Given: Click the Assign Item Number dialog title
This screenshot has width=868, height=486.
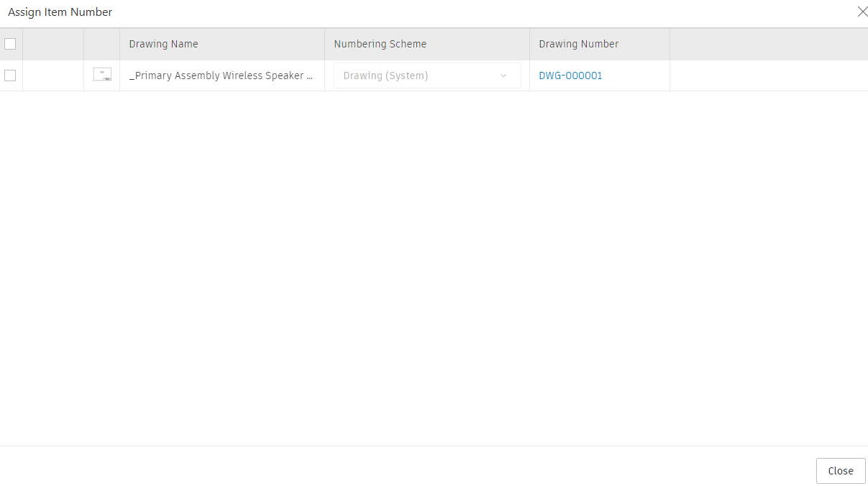Looking at the screenshot, I should (x=60, y=12).
